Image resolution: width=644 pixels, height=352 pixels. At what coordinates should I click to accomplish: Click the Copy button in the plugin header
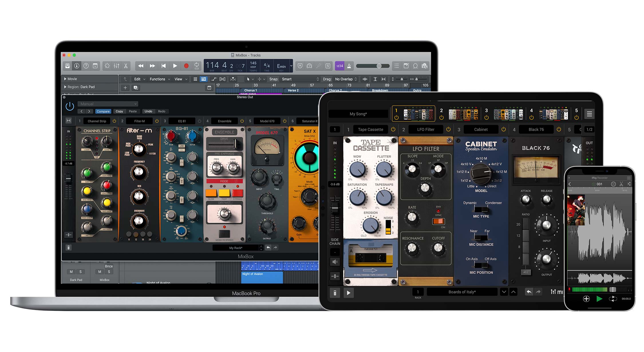point(119,111)
